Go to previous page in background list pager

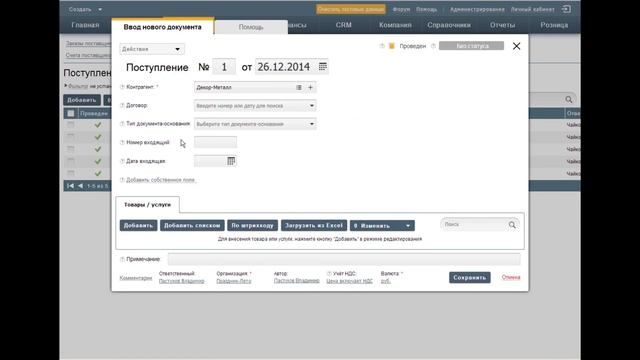[80, 186]
